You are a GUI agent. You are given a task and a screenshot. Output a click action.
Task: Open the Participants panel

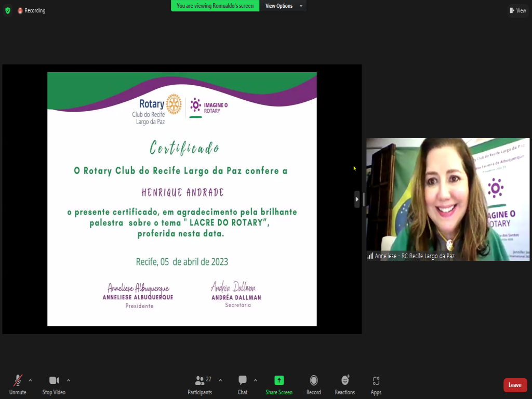[200, 384]
